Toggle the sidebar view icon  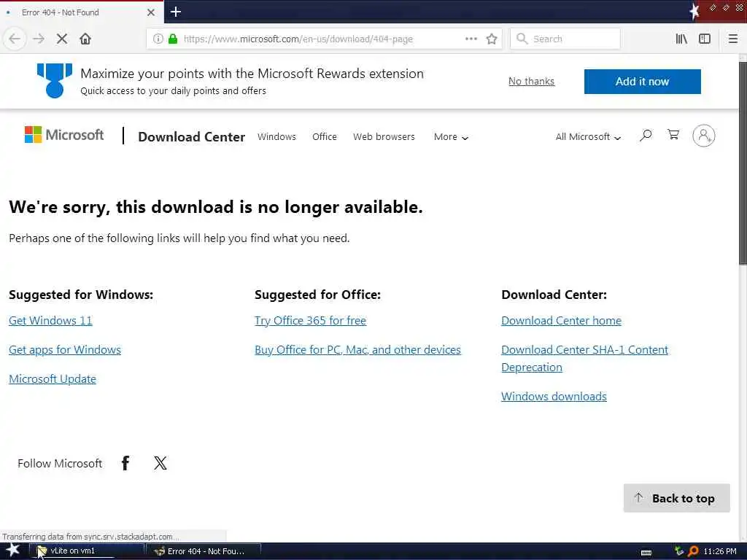(x=705, y=39)
